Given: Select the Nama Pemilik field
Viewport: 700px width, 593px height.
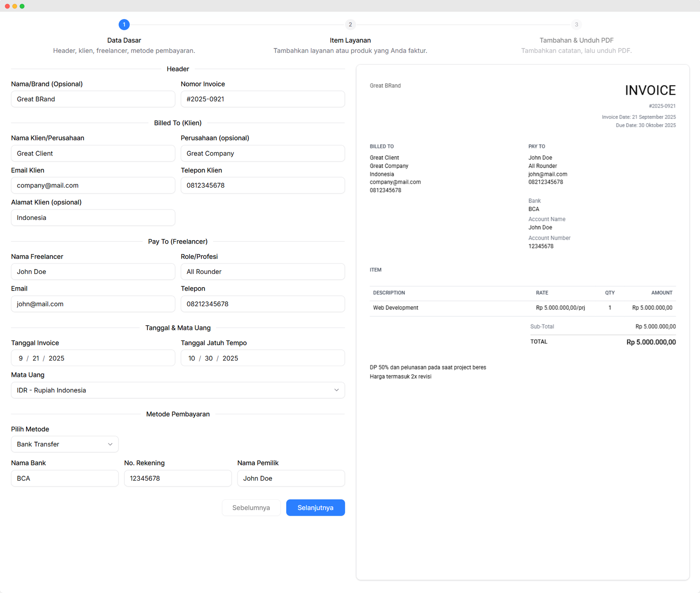Looking at the screenshot, I should coord(291,478).
